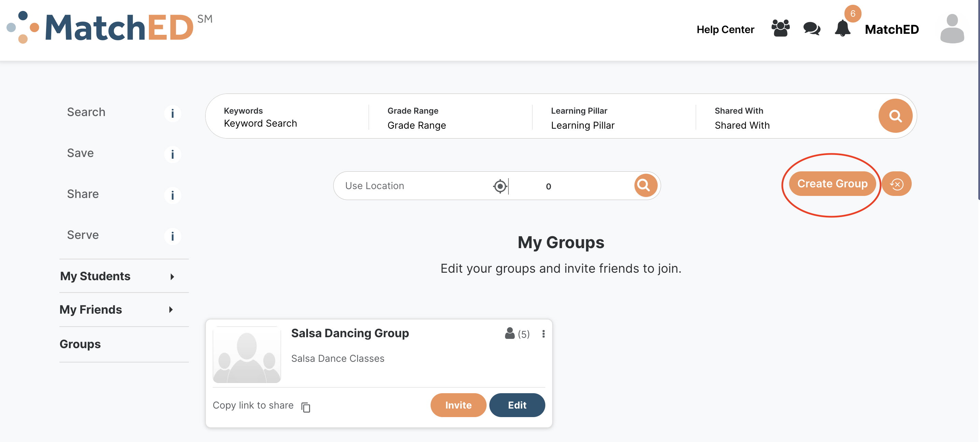Click the reset icon beside Create Group
This screenshot has height=442, width=980.
897,184
